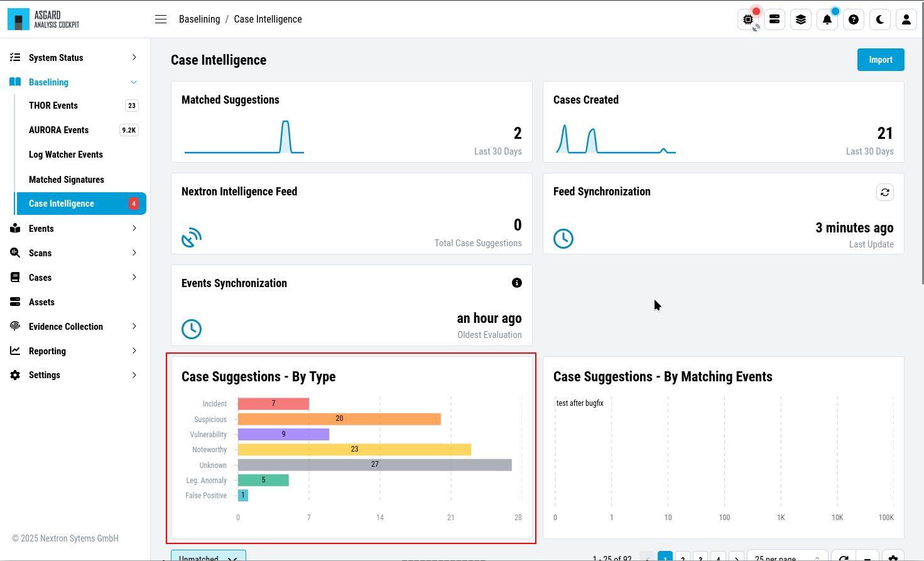This screenshot has height=561, width=924.
Task: Click the 'an hour ago' oldest evaluation value
Action: point(489,319)
